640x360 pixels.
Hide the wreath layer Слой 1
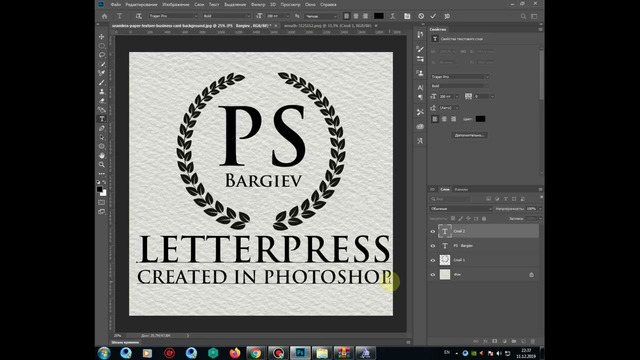[433, 260]
